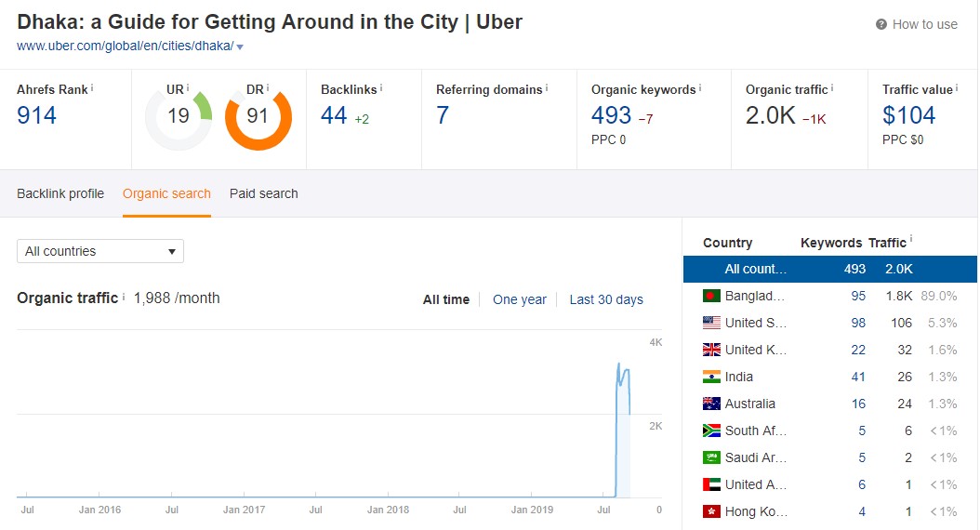Click the Organic traffic metric info icon
This screenshot has height=530, width=980.
(x=832, y=88)
